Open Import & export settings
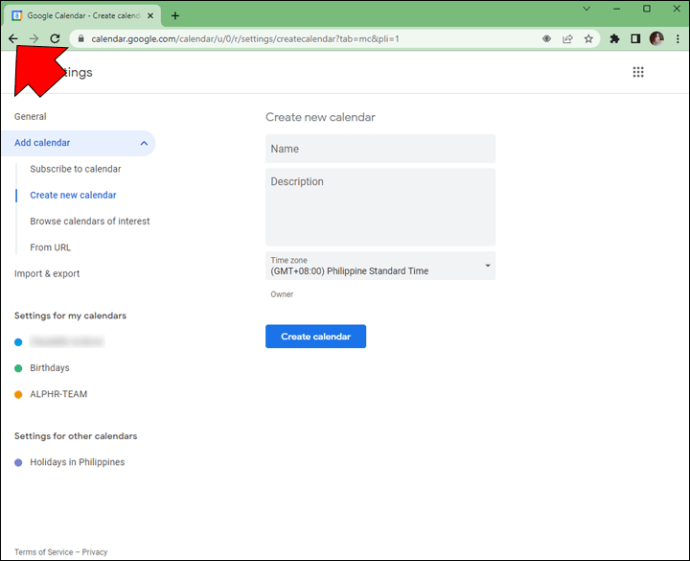This screenshot has width=690, height=561. (47, 273)
